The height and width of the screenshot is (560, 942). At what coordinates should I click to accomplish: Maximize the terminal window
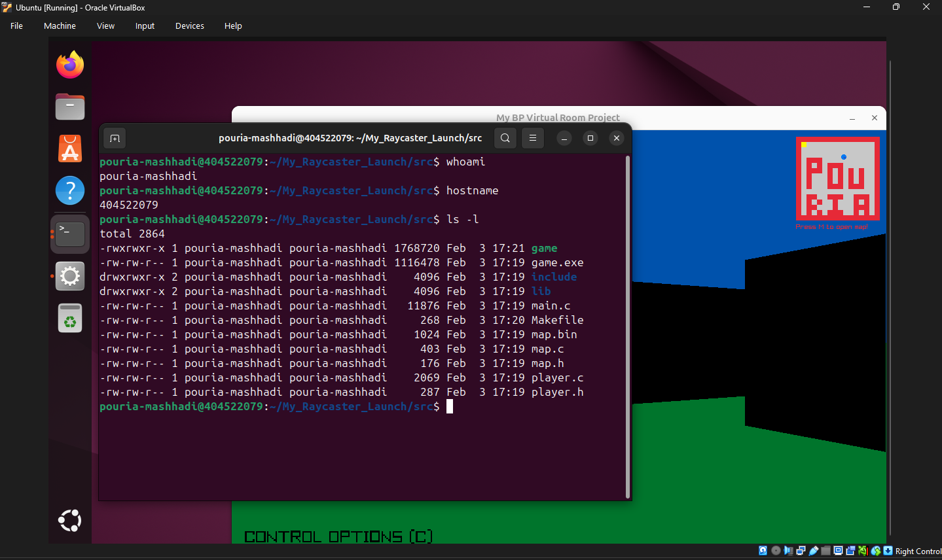[590, 138]
